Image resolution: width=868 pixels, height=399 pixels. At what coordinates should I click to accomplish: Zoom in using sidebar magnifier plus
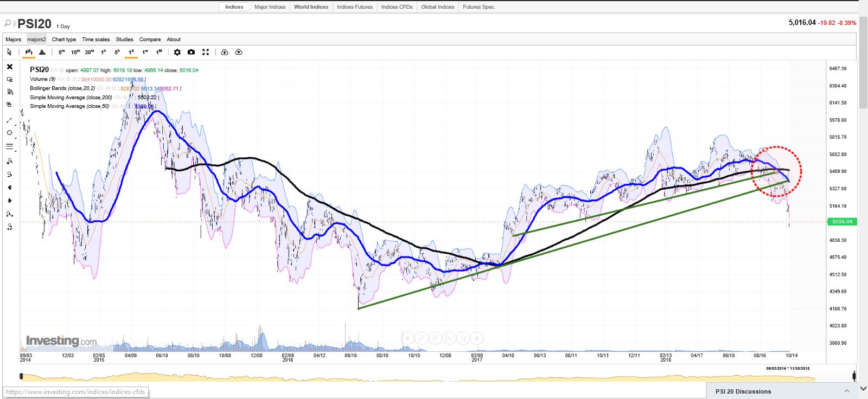(9, 161)
